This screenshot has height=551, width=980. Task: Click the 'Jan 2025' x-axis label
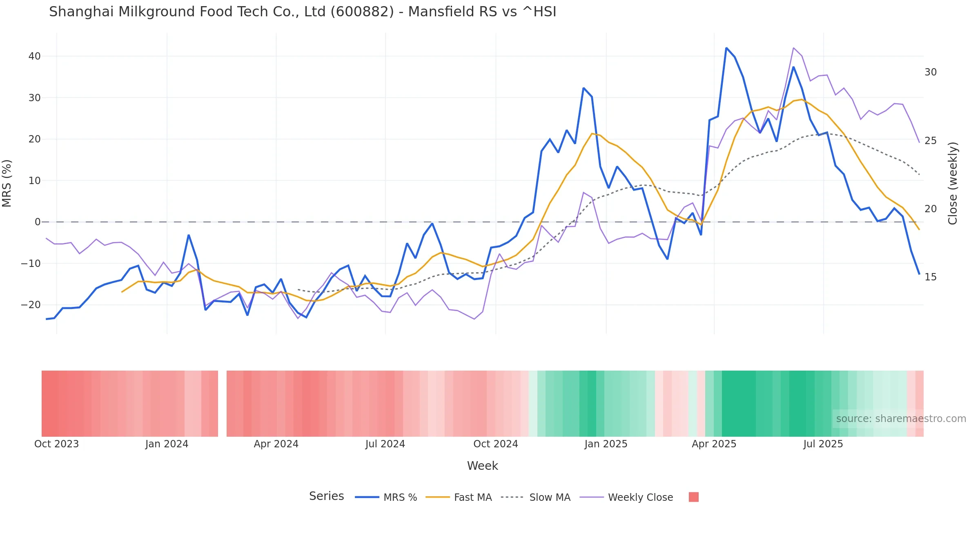(606, 444)
